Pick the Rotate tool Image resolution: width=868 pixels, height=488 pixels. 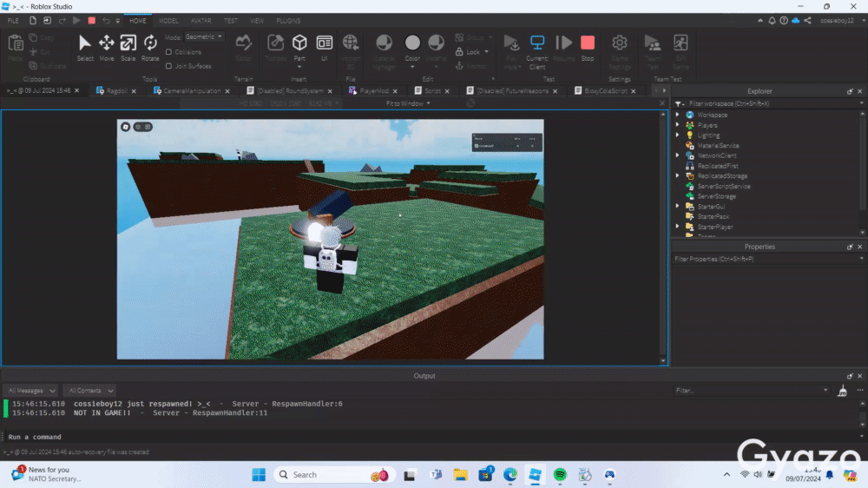150,48
